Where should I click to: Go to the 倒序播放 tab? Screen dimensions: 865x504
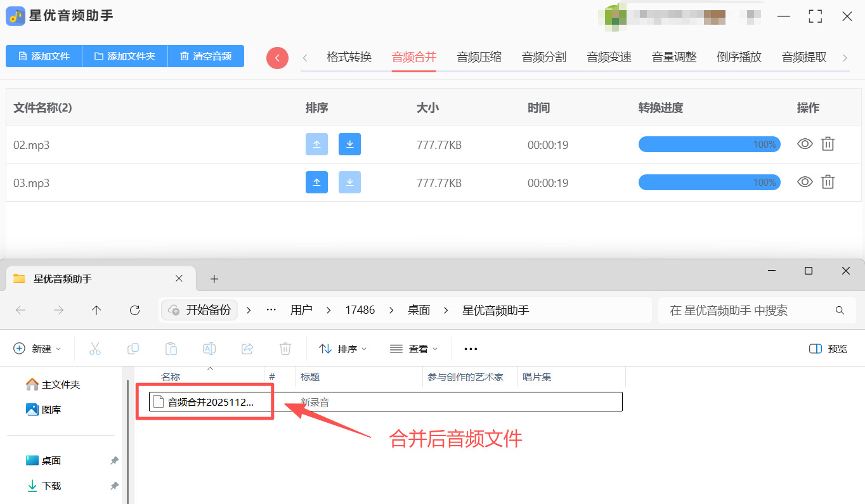(x=739, y=57)
